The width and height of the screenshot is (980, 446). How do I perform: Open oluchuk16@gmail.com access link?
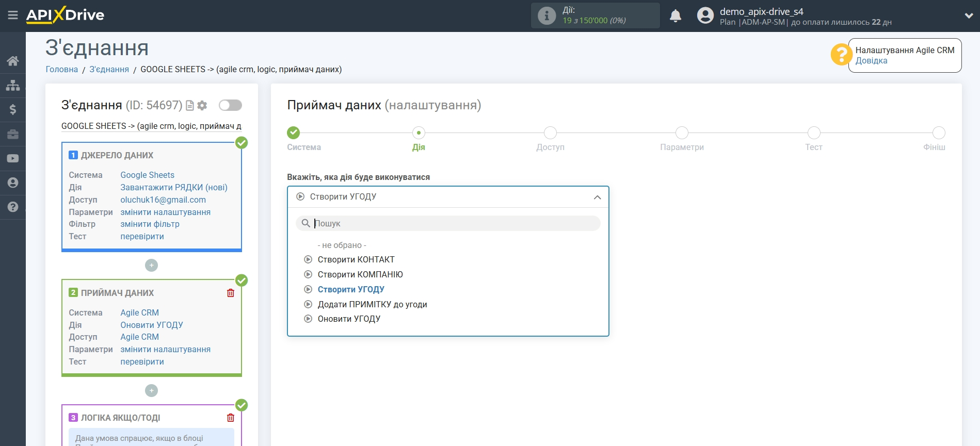(x=163, y=200)
